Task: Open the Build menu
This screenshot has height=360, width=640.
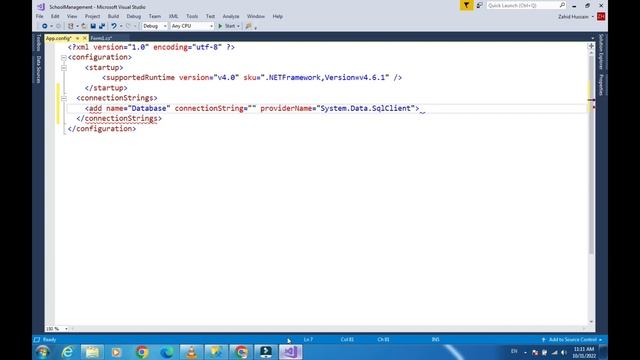Action: pyautogui.click(x=113, y=16)
